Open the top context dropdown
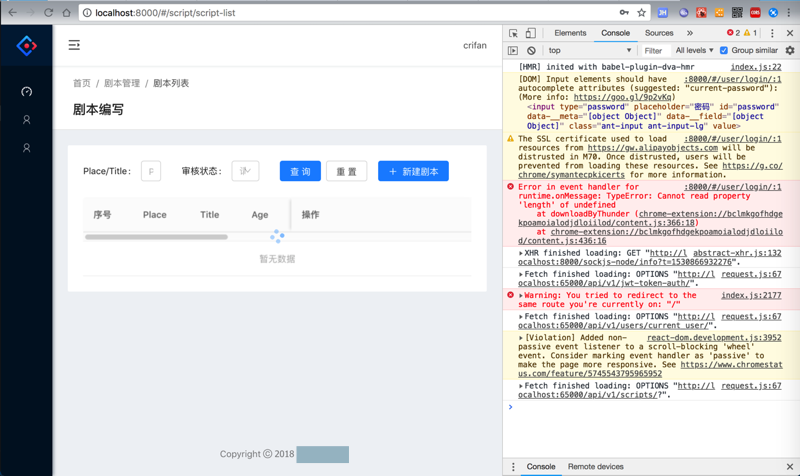Viewport: 800px width, 476px height. pyautogui.click(x=589, y=51)
